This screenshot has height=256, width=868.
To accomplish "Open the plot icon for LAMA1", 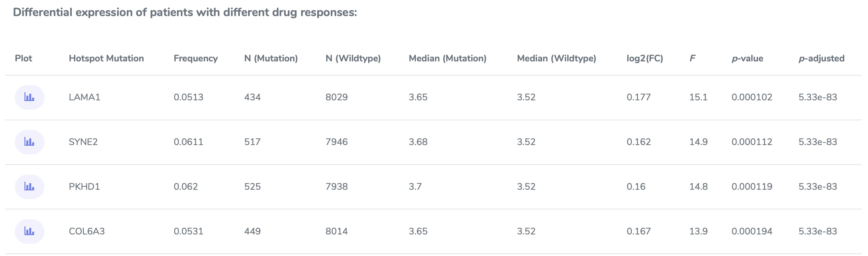I will (x=29, y=97).
